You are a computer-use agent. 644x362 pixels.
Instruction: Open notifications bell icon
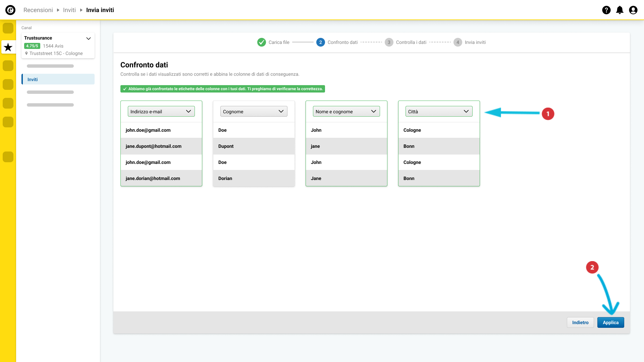pos(620,10)
